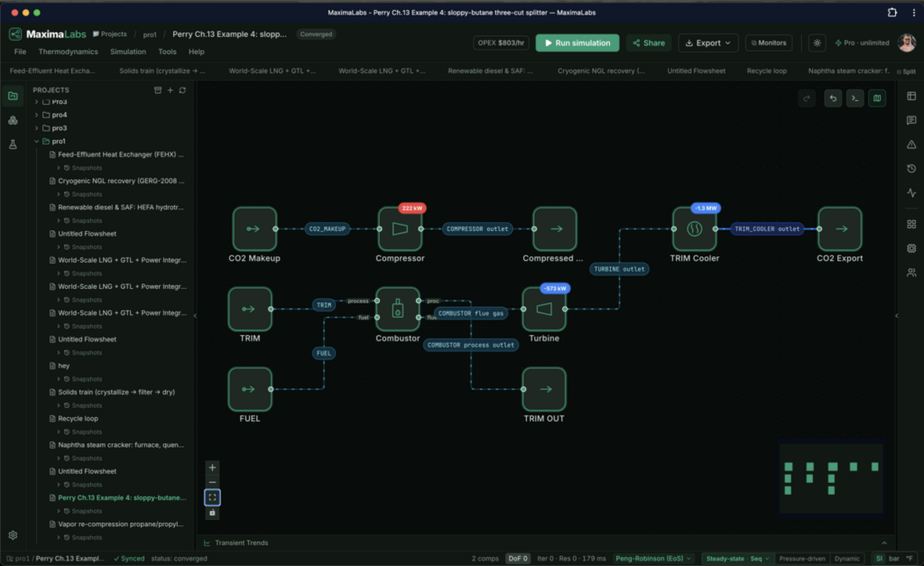Open the comments icon in right sidebar
Viewport: 924px width, 566px height.
[x=911, y=120]
